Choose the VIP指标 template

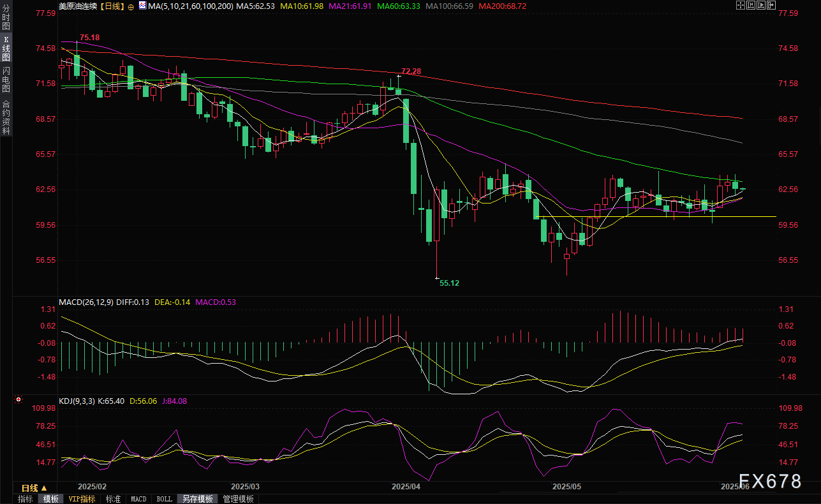click(82, 499)
